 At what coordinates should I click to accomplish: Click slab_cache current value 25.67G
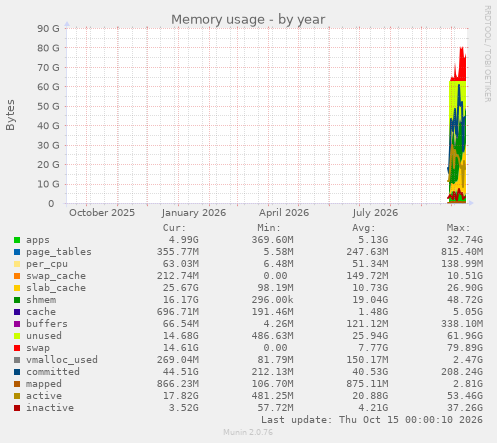pyautogui.click(x=181, y=288)
